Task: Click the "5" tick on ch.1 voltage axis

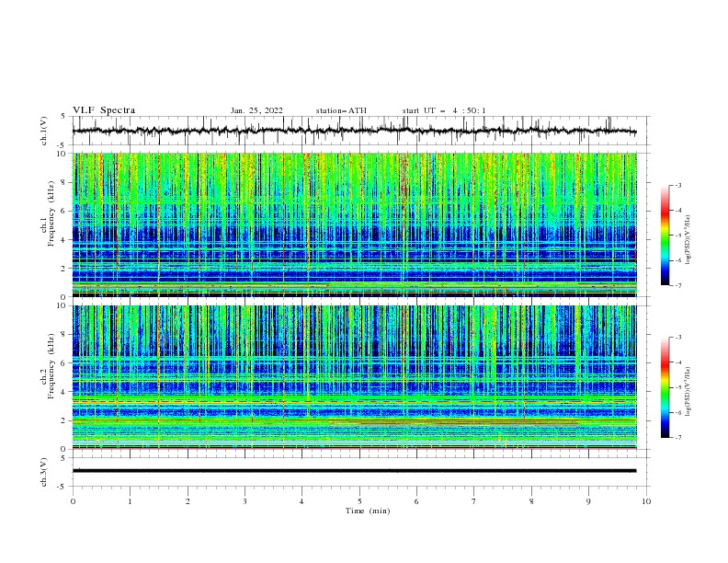Action: click(x=65, y=117)
